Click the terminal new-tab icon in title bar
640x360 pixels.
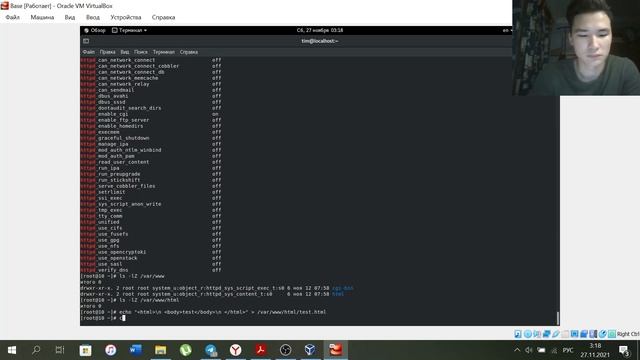coord(86,41)
